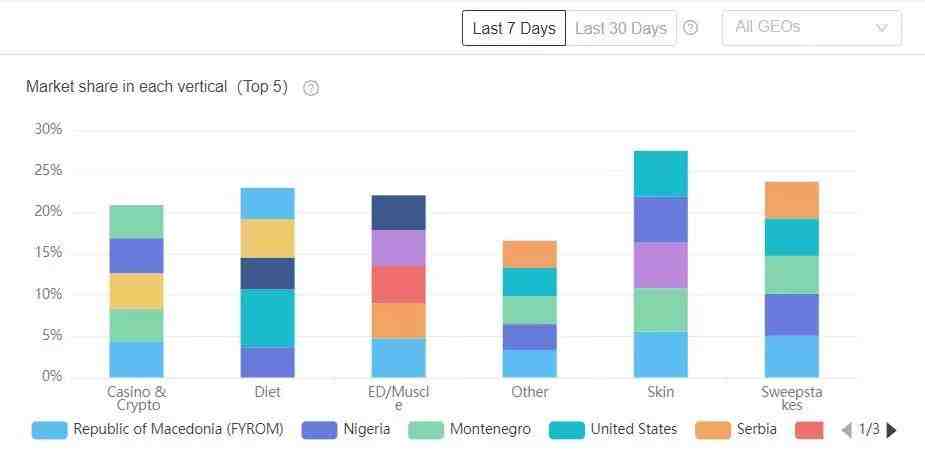The height and width of the screenshot is (453, 925).
Task: Click the red legend swatch after Serbia
Action: (809, 430)
